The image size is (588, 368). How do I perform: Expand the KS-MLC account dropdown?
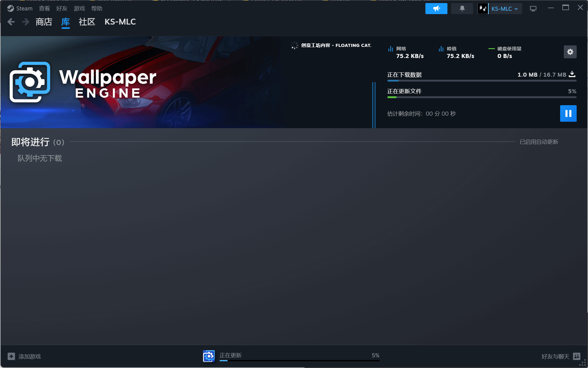[x=504, y=9]
